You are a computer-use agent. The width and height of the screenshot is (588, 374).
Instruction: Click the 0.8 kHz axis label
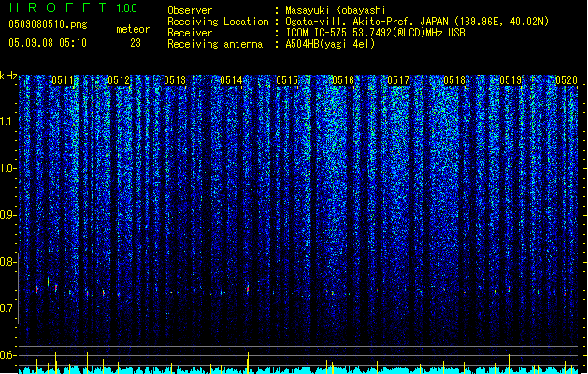(x=7, y=262)
